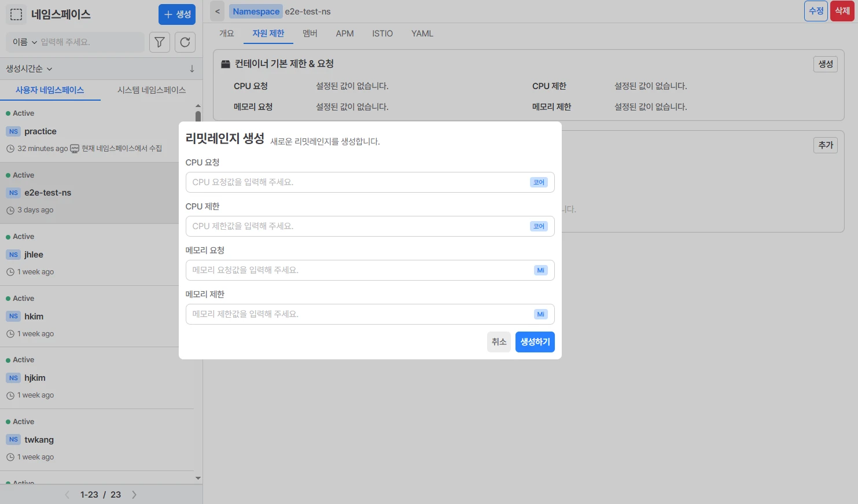Click the clock icon under e2e-test-ns
Screen dimensions: 858x504
[10, 211]
